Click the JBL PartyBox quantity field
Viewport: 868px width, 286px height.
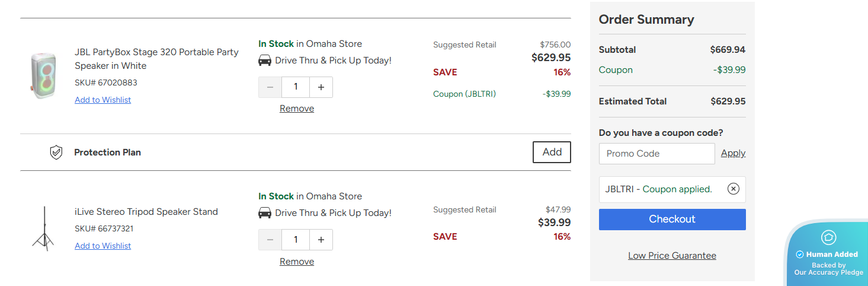point(296,87)
